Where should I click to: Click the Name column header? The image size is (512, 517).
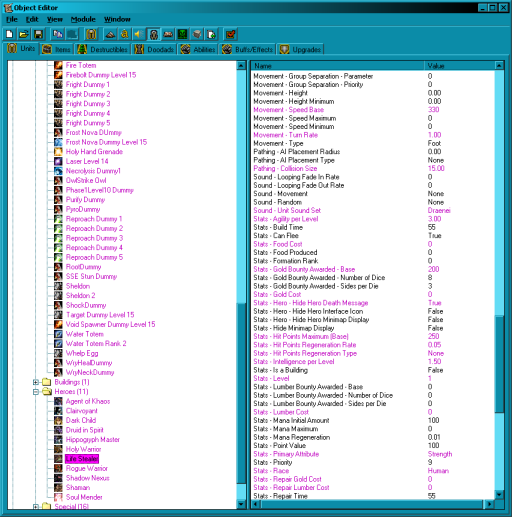(337, 66)
